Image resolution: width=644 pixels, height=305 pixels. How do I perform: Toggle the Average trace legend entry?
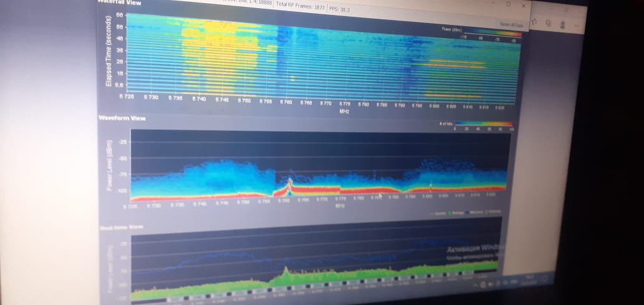[x=456, y=213]
